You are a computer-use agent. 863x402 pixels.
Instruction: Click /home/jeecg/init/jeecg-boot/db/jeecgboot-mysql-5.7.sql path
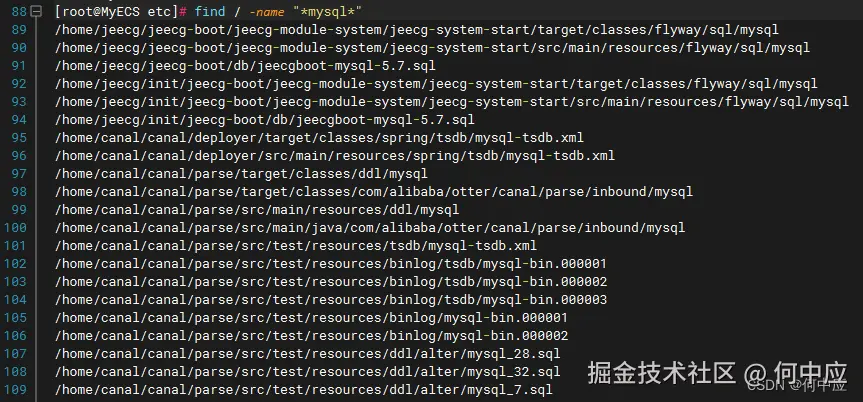[x=265, y=119]
